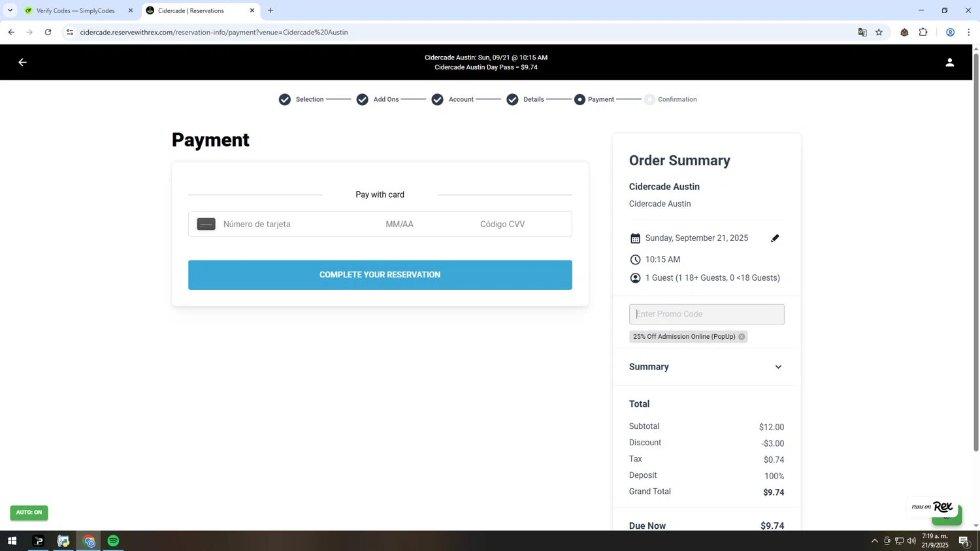
Task: Click the Enter Promo Code field
Action: click(x=706, y=314)
